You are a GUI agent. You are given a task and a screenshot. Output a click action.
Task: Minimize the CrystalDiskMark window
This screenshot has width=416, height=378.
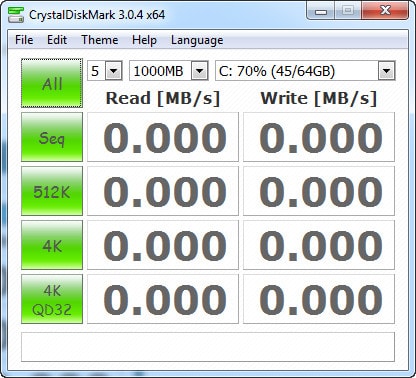tap(321, 11)
